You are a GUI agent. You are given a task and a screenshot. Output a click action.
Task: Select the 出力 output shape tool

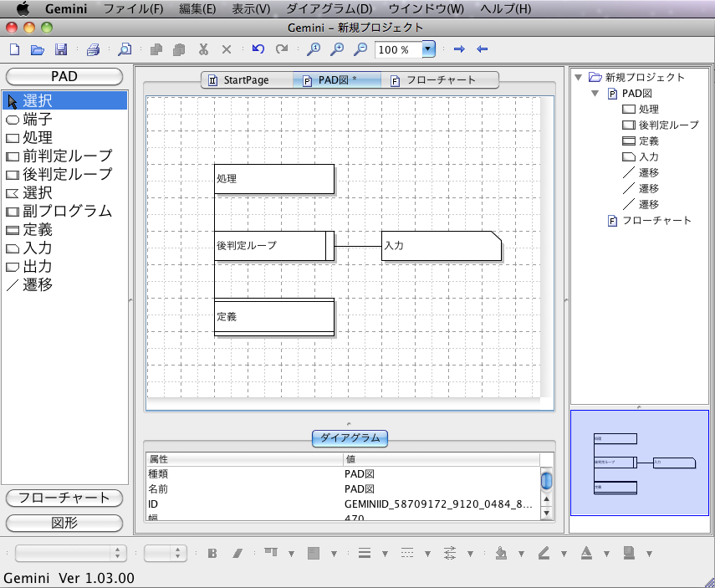[64, 266]
